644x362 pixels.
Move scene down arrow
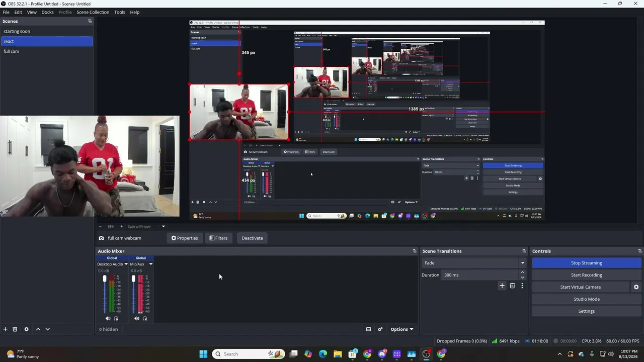pyautogui.click(x=47, y=329)
